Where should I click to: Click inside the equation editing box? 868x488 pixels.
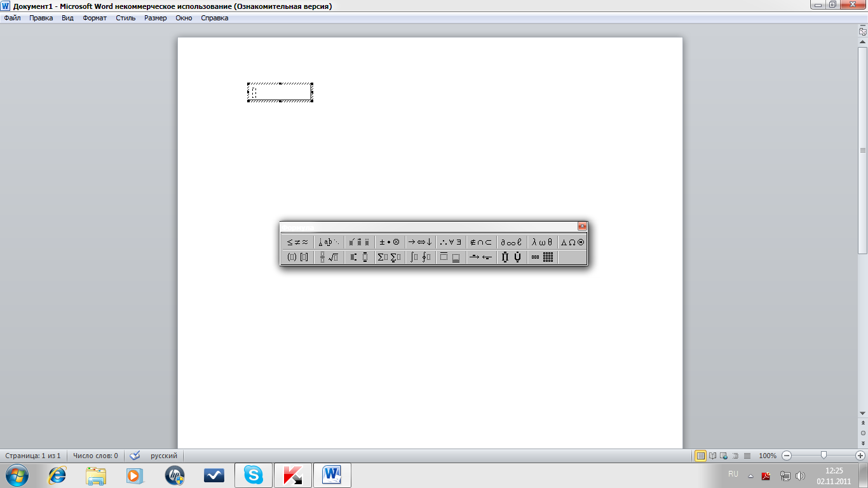pyautogui.click(x=280, y=93)
